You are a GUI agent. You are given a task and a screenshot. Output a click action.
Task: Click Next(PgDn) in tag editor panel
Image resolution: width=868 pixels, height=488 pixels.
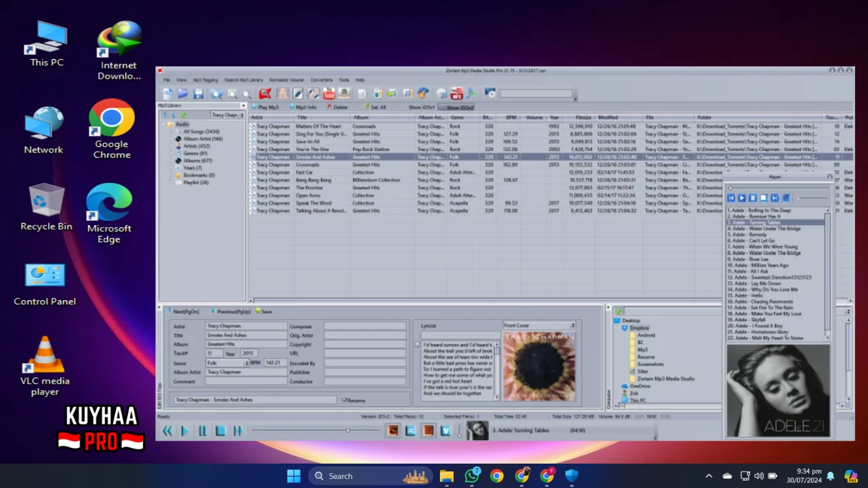[x=184, y=312]
